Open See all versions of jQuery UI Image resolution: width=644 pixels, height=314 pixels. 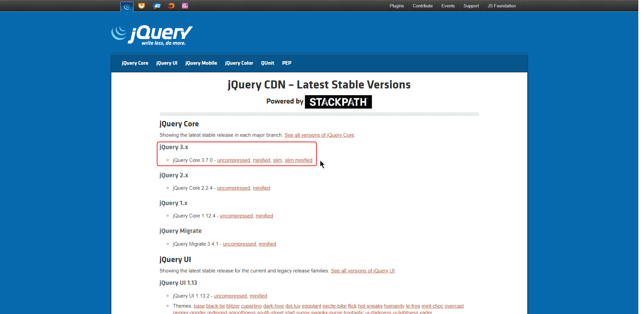pos(363,271)
